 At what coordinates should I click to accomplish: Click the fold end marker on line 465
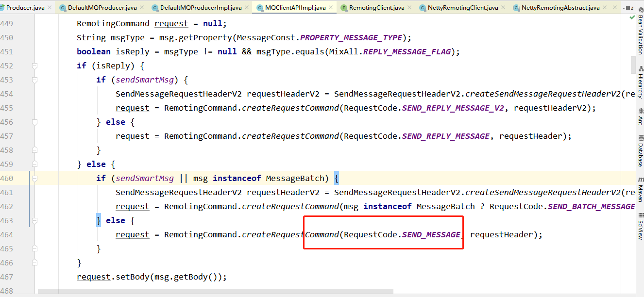click(x=34, y=248)
